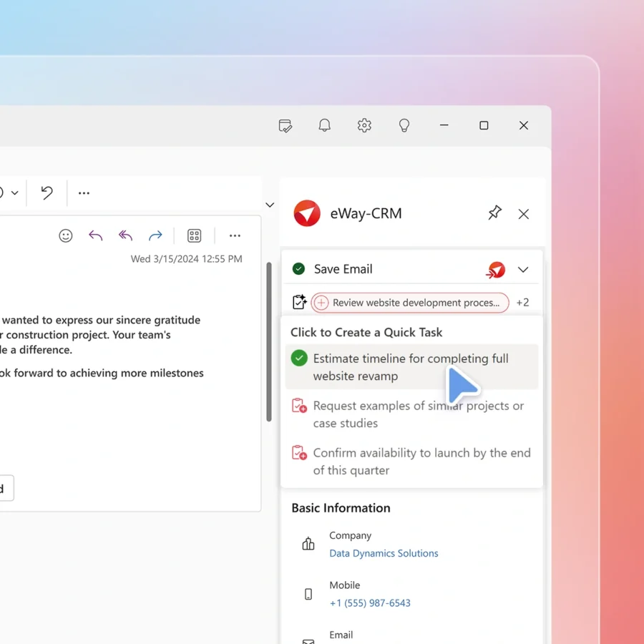Add an emoji reaction to the email
The image size is (644, 644).
pos(66,235)
